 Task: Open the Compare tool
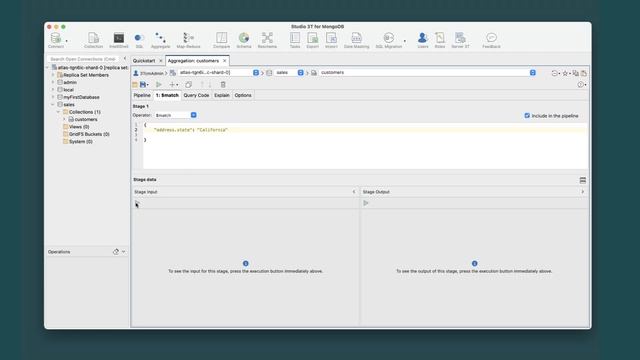221,40
